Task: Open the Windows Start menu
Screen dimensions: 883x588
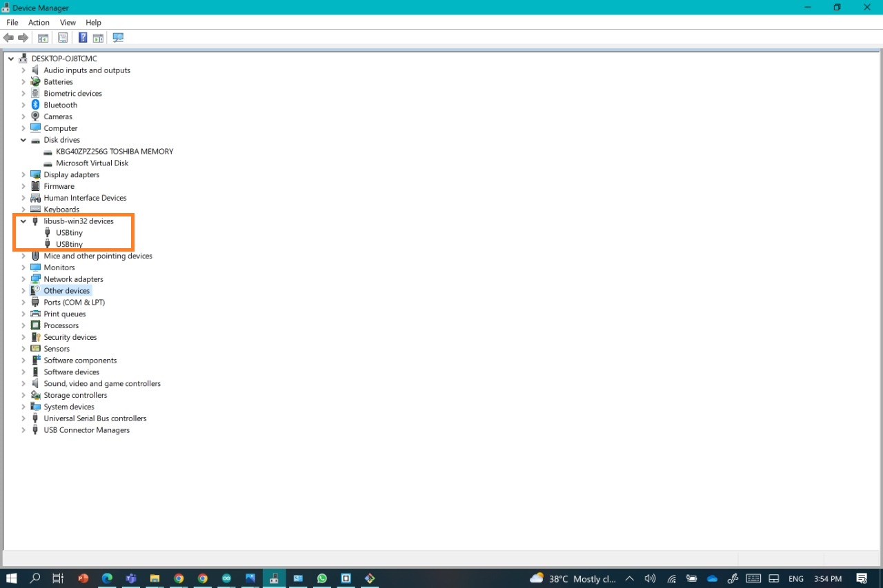Action: [x=11, y=578]
